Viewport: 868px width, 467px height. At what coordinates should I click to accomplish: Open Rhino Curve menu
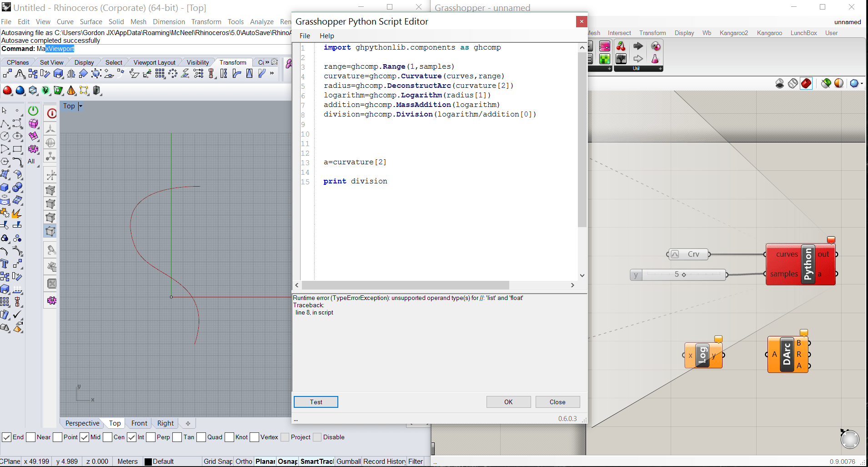(x=65, y=22)
